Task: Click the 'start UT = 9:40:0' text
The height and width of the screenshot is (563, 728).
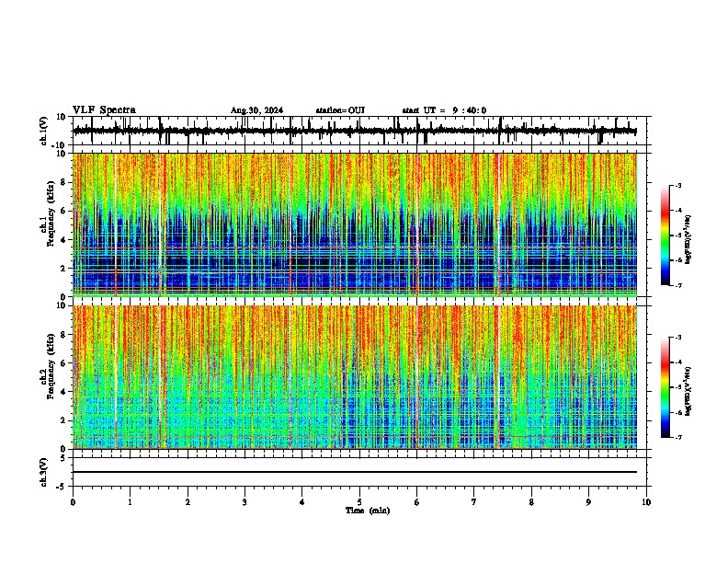Action: pos(444,110)
